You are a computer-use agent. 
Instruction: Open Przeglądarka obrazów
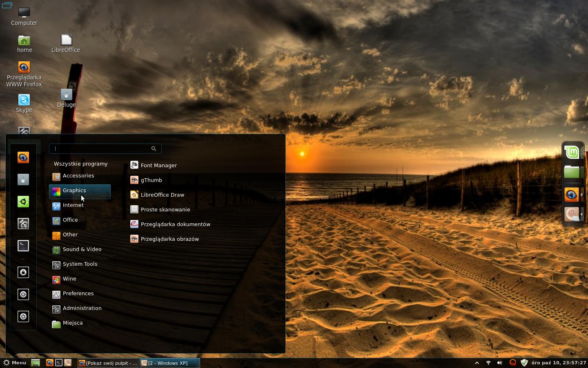[x=165, y=239]
